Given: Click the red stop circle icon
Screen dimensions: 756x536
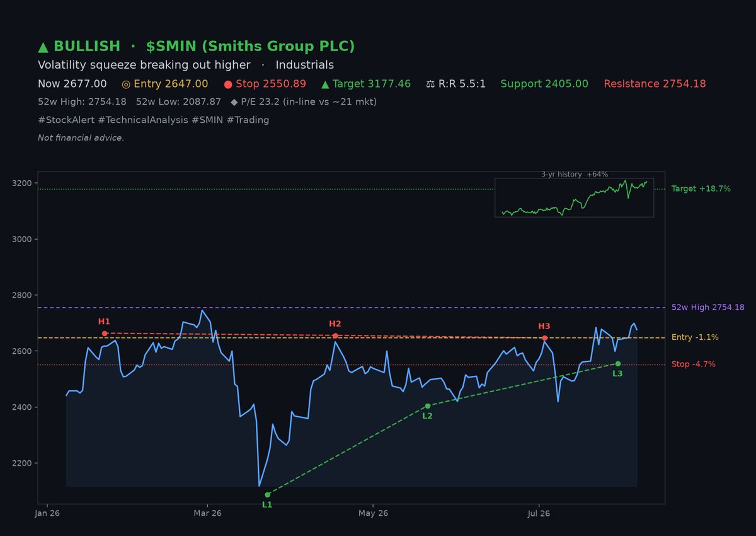Looking at the screenshot, I should (228, 84).
